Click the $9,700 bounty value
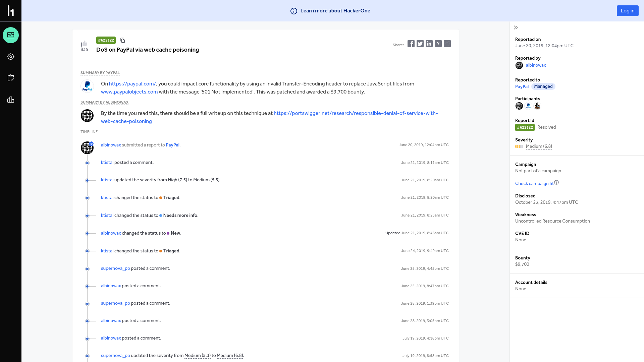The width and height of the screenshot is (644, 362). (522, 264)
